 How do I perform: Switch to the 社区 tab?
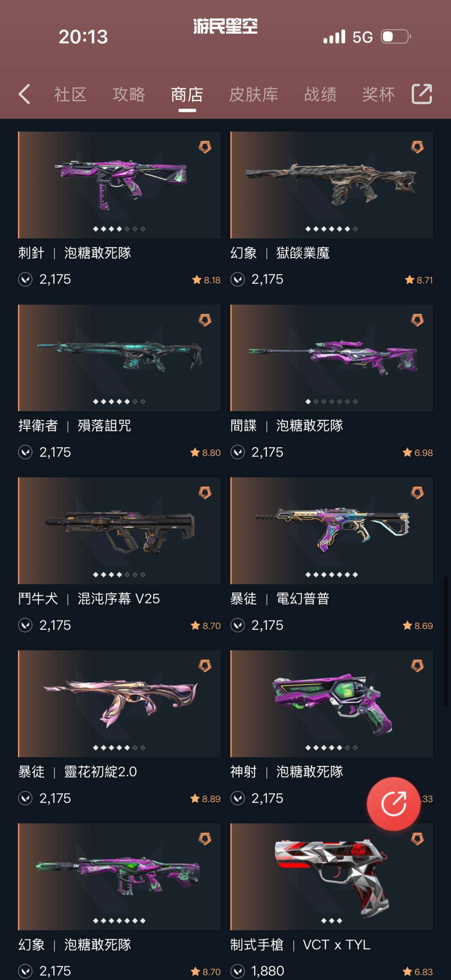[70, 94]
